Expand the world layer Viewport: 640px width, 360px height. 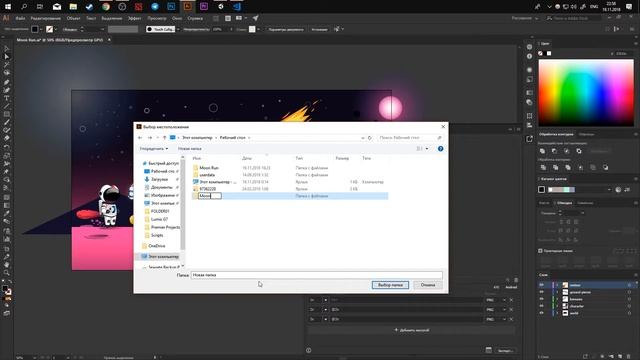click(x=557, y=313)
